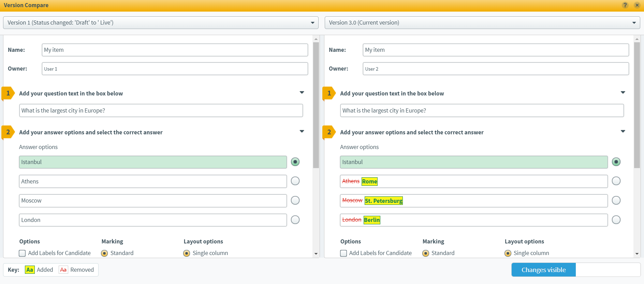The width and height of the screenshot is (644, 284).
Task: Click left pane scroll down arrow
Action: (316, 254)
